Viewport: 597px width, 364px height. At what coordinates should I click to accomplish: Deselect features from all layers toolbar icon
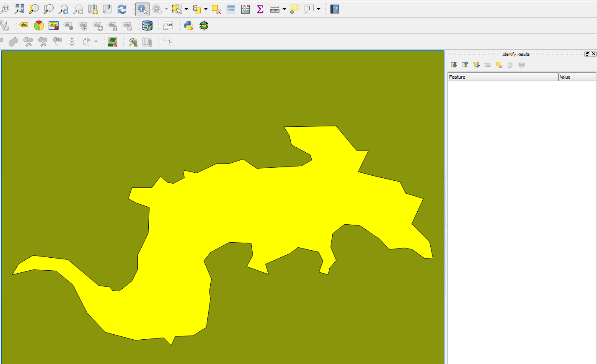click(x=216, y=9)
